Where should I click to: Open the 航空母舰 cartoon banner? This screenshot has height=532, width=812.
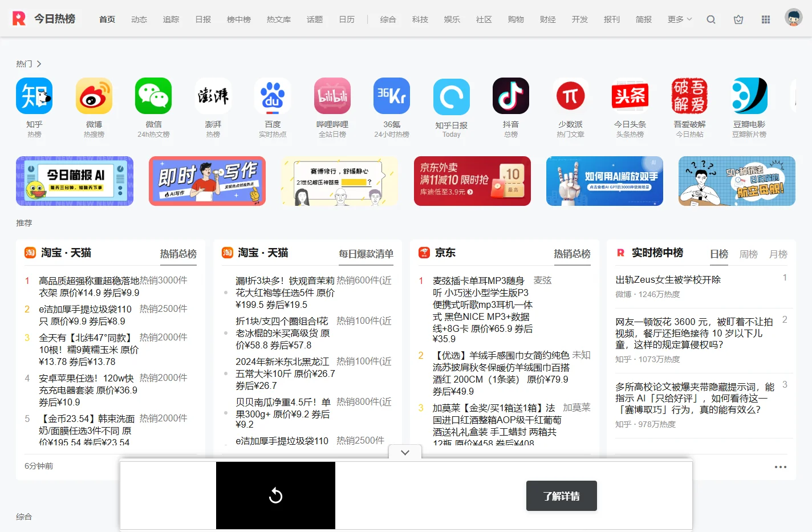(x=737, y=181)
